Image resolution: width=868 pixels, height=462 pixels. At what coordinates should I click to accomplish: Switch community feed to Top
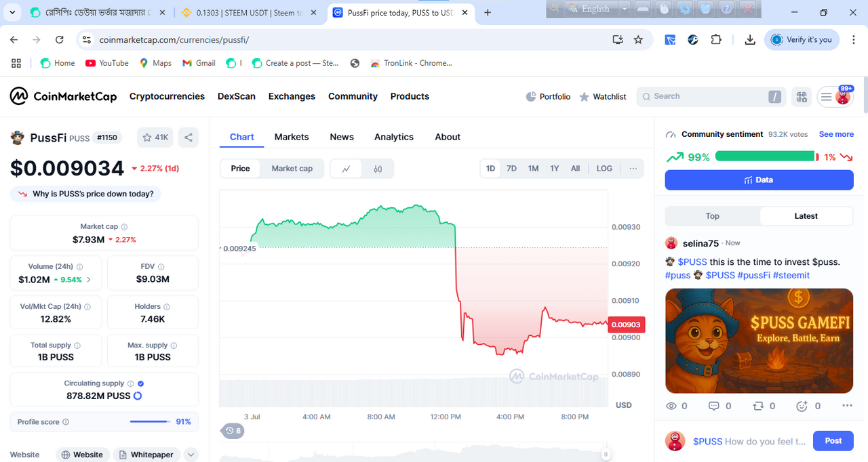[713, 216]
